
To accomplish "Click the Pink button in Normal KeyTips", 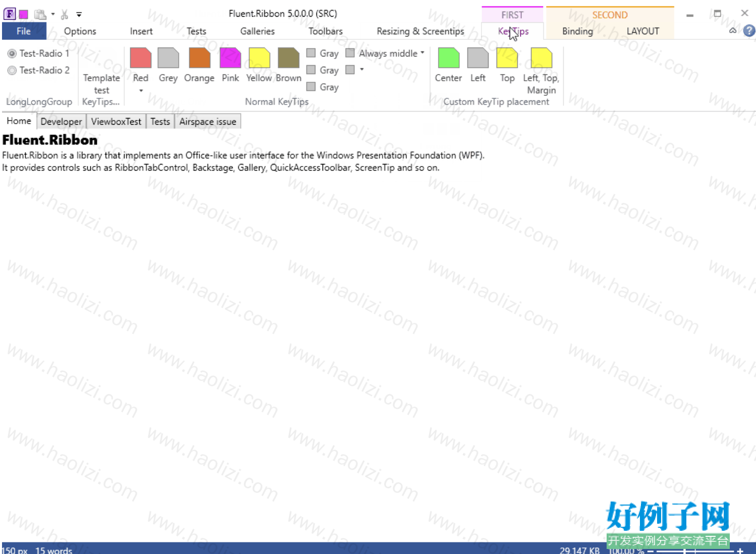I will coord(230,65).
